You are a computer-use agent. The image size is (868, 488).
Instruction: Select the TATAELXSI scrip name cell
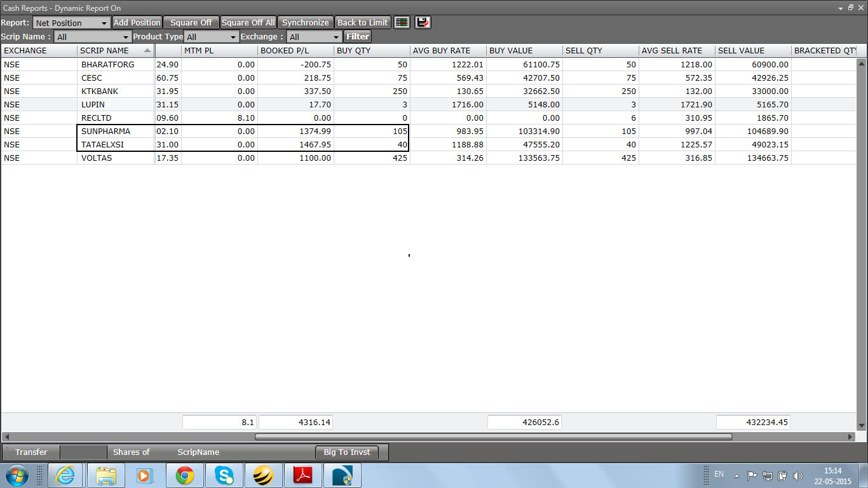tap(116, 144)
